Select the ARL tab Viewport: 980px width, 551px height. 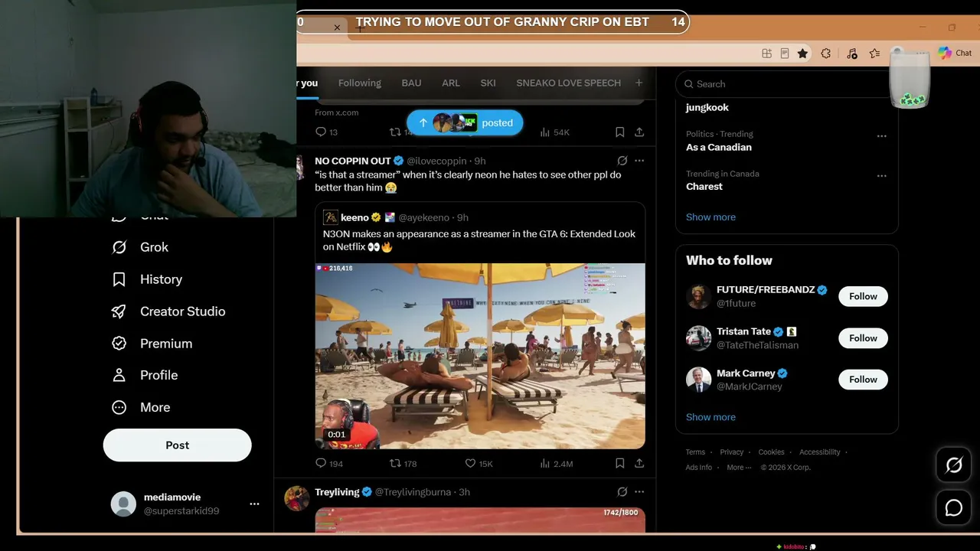click(x=451, y=83)
